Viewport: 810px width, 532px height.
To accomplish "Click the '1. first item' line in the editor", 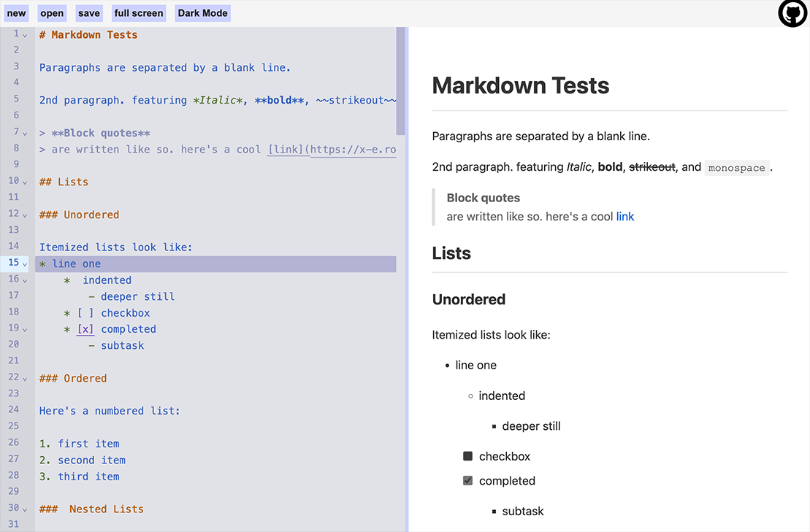I will point(80,444).
